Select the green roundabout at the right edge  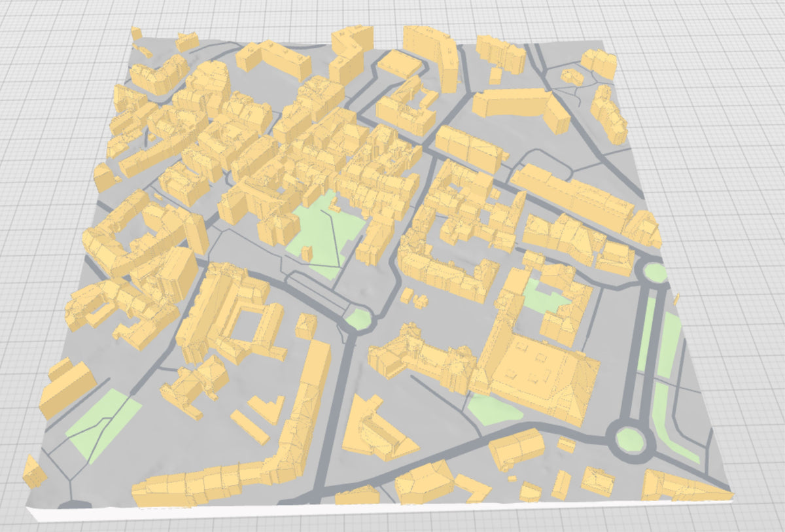point(654,272)
